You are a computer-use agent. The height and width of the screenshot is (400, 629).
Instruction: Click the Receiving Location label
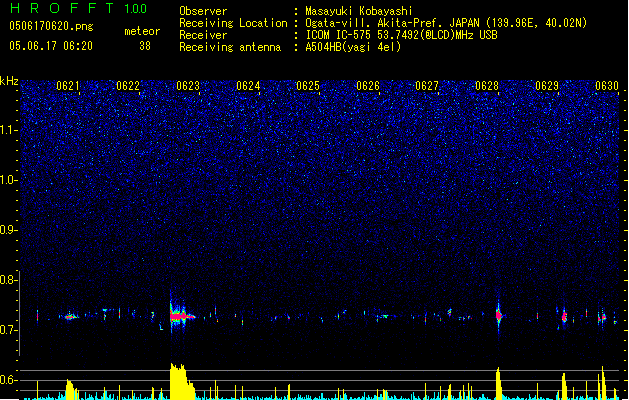coord(233,23)
